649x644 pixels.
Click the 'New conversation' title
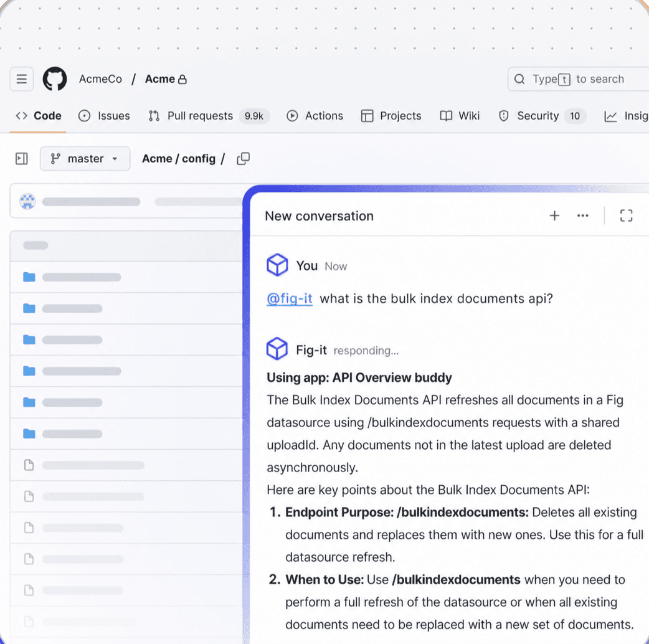[319, 216]
